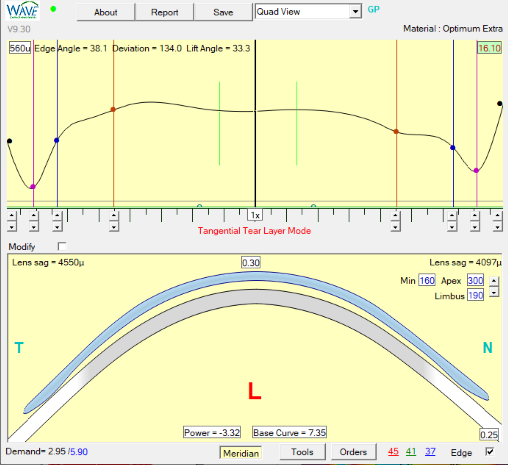Click up arrow under right magenta line

tap(475, 215)
